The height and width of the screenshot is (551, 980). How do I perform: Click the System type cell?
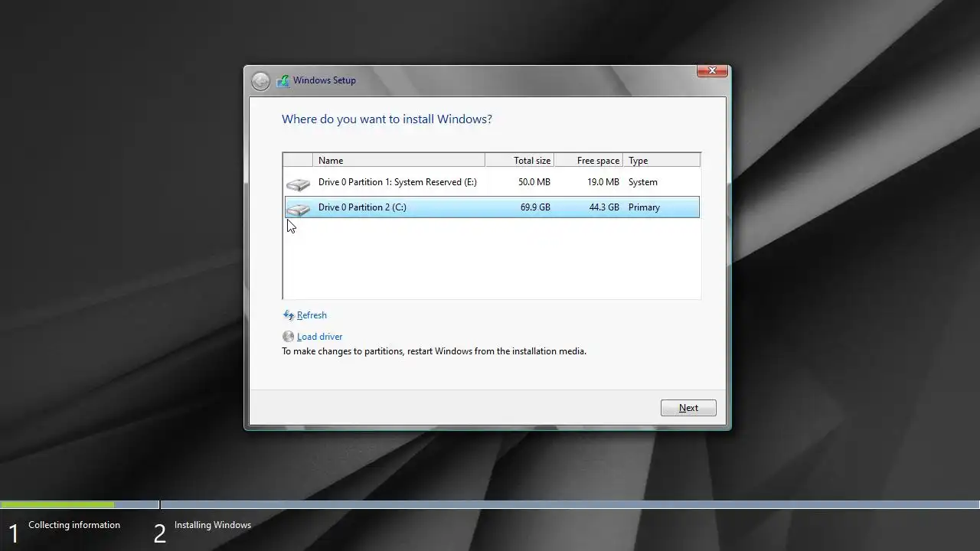click(x=643, y=182)
